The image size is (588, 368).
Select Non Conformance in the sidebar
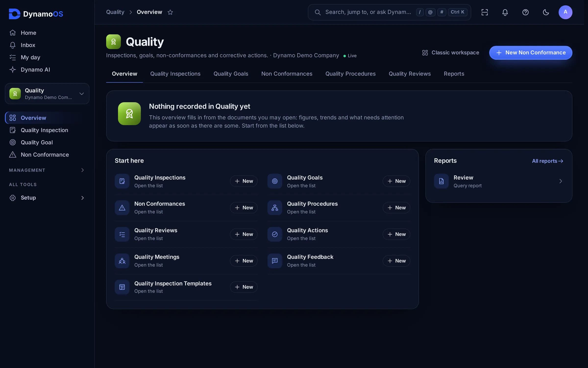[47, 155]
